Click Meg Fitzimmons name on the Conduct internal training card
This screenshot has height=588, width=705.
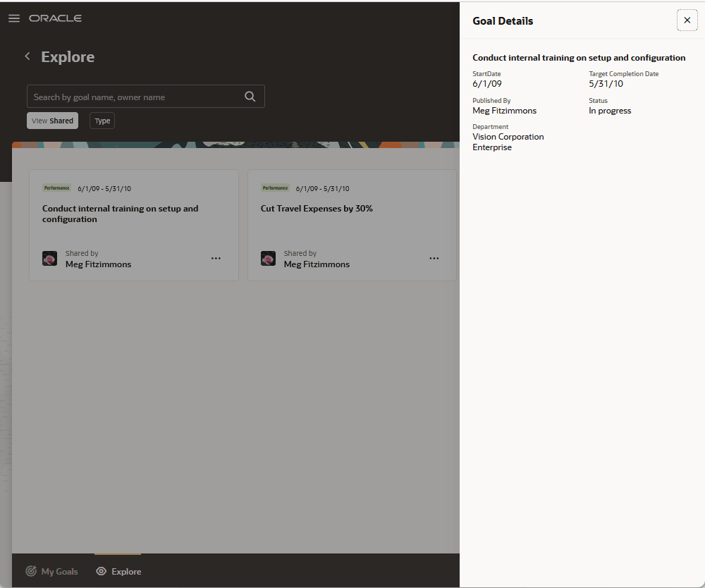[x=99, y=264]
